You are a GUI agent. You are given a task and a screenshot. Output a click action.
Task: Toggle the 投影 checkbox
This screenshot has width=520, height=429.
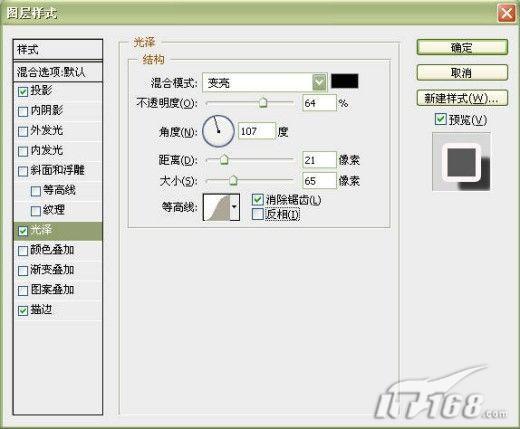(23, 91)
